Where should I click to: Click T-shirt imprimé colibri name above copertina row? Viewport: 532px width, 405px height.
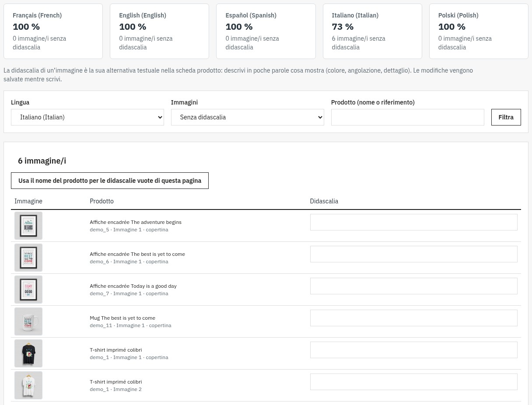(116, 350)
